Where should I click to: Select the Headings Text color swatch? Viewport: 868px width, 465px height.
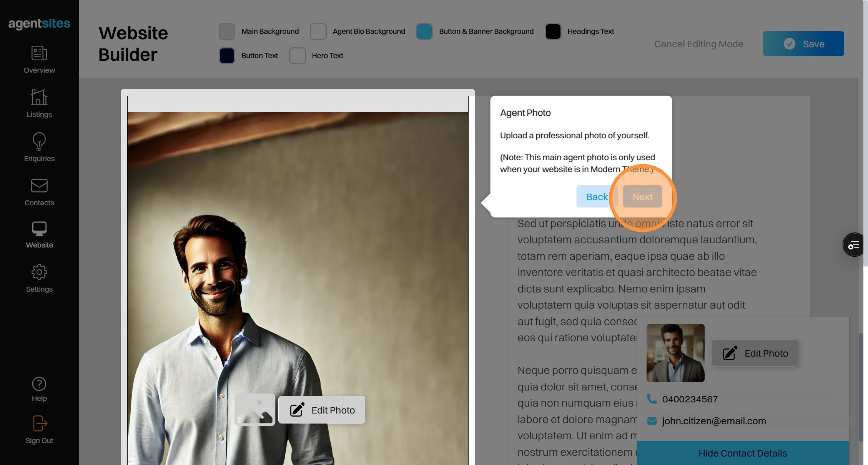point(553,32)
